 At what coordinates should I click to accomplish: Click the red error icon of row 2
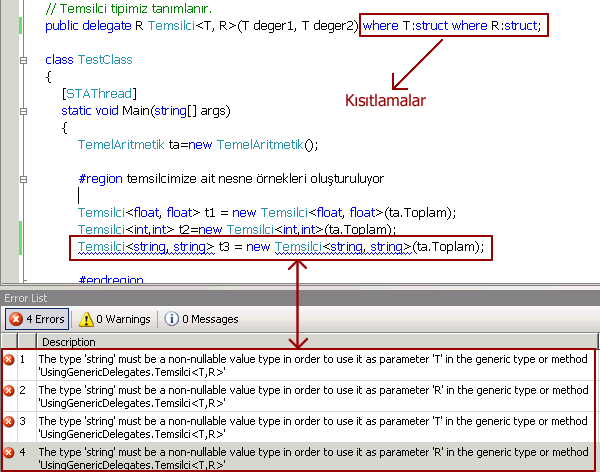pos(8,392)
